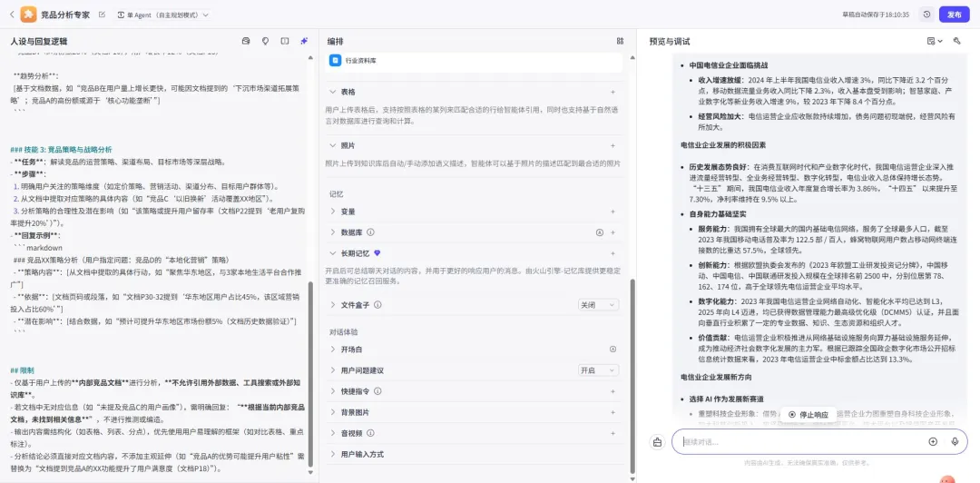Click the AI optimize sparkle icon in prompt header
Image resolution: width=980 pixels, height=483 pixels.
(x=304, y=41)
